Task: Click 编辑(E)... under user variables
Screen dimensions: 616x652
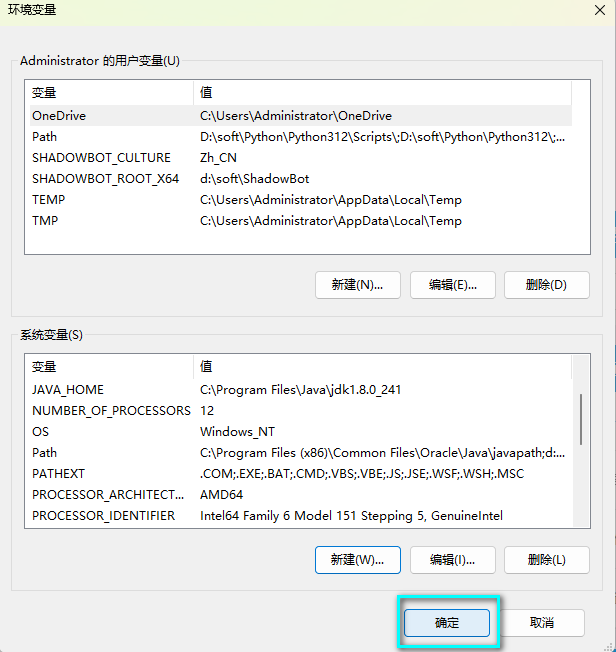Action: pos(453,285)
